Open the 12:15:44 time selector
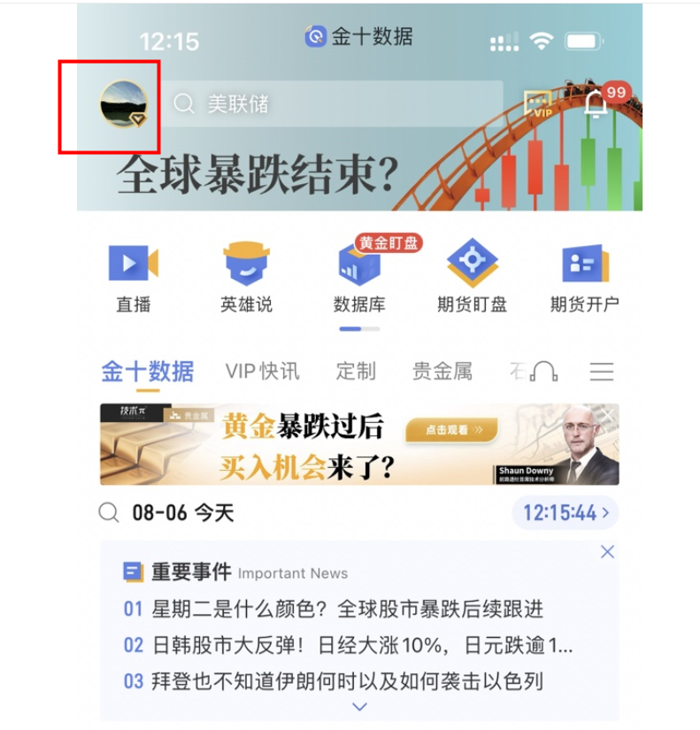 tap(565, 512)
